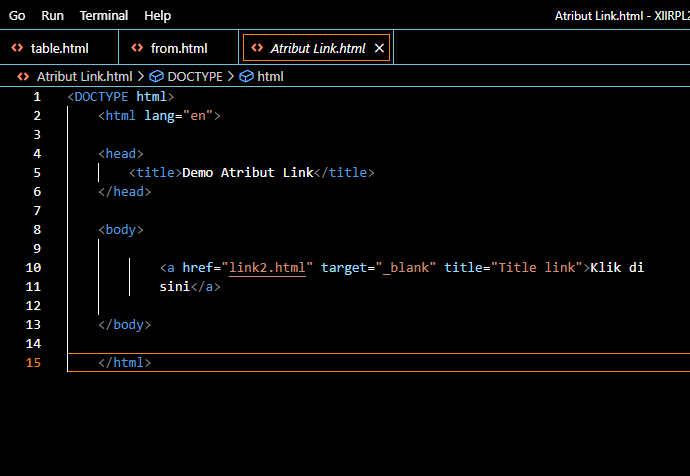Click the html symbol cube icon in breadcrumb
This screenshot has height=476, width=690.
click(x=246, y=77)
